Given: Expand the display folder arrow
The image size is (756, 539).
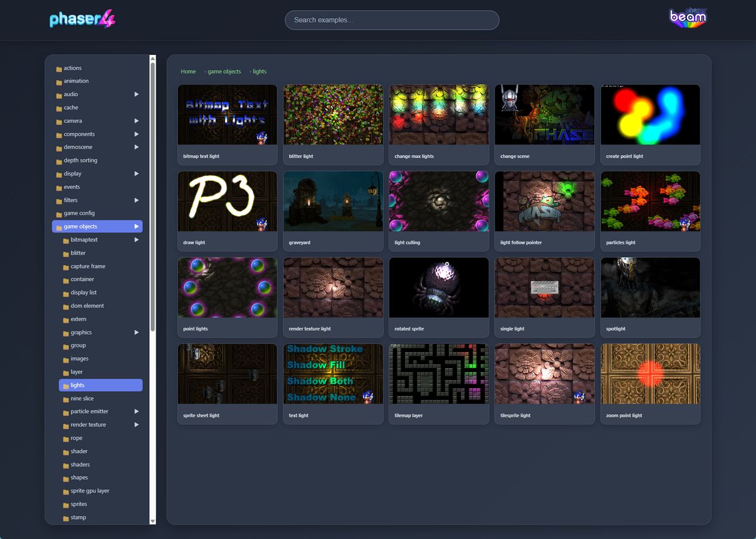Looking at the screenshot, I should coord(136,174).
